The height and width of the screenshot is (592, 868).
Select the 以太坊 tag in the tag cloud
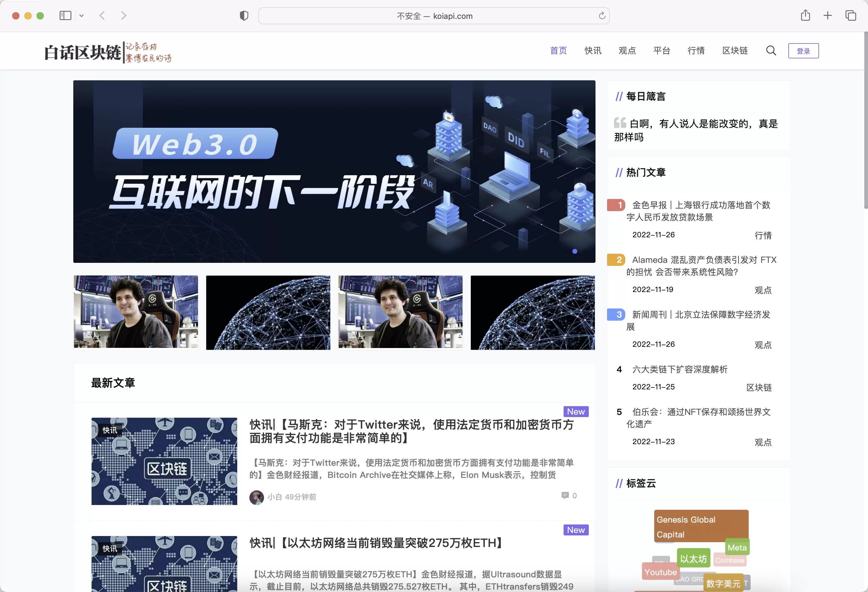[x=693, y=559]
